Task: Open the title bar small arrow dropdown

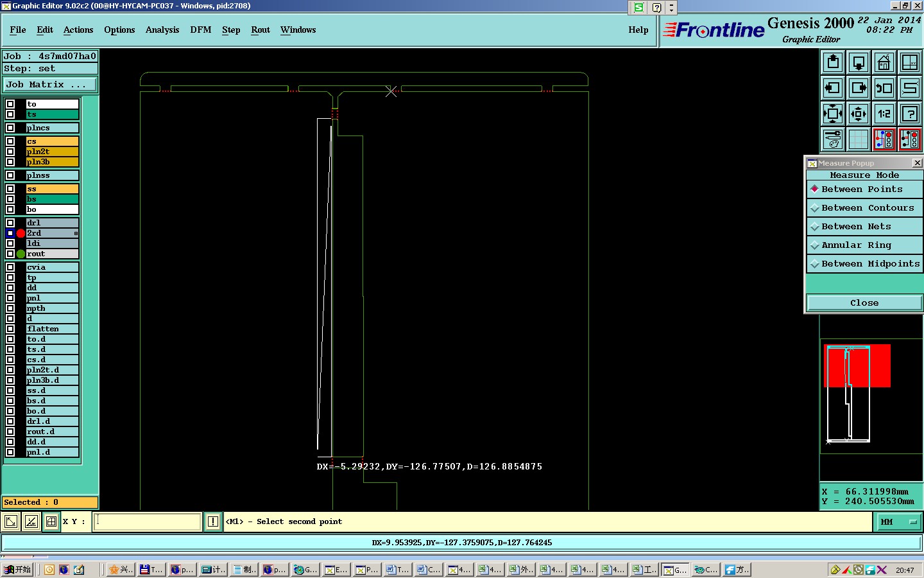Action: pyautogui.click(x=671, y=8)
